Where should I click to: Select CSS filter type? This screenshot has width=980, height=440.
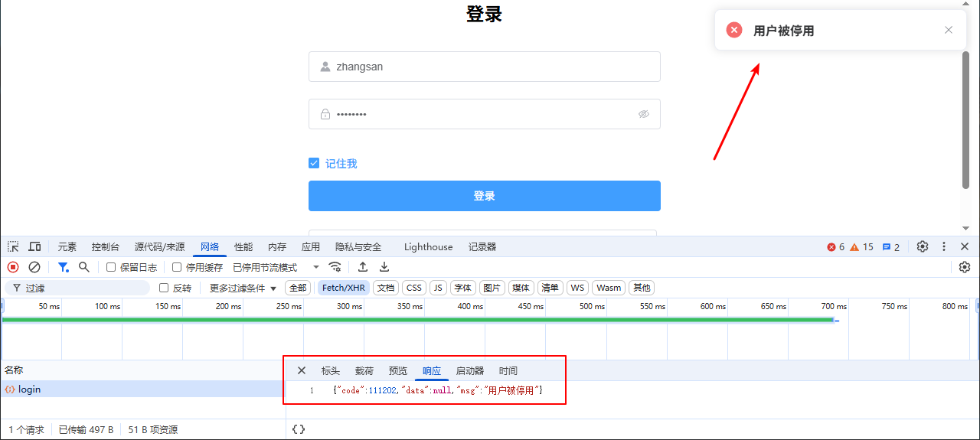414,288
